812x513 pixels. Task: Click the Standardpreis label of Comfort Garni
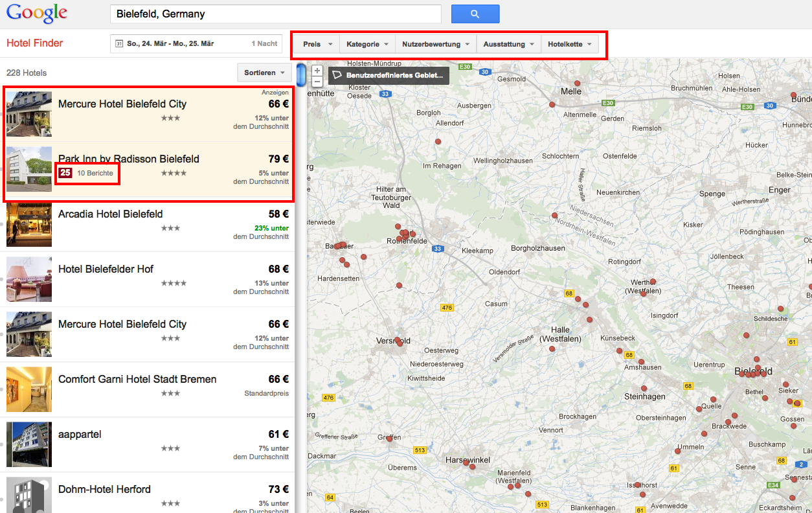(266, 393)
